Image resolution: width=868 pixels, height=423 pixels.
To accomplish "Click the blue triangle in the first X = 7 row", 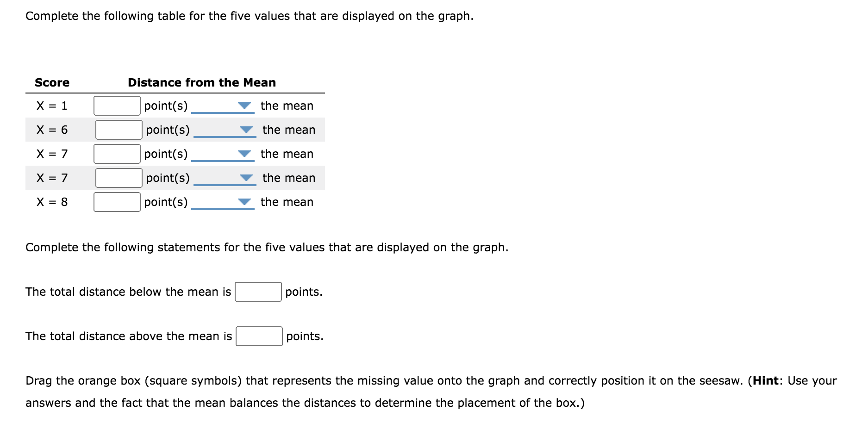I will tap(244, 154).
